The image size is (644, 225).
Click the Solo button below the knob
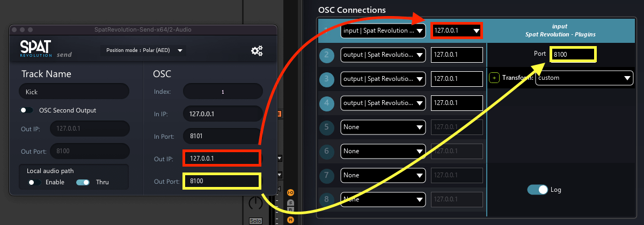[256, 221]
